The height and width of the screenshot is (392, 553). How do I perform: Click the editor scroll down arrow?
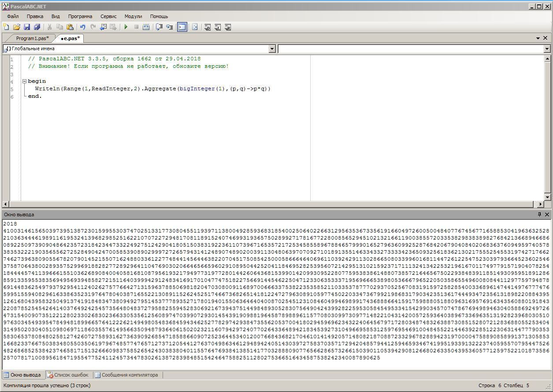[x=548, y=197]
